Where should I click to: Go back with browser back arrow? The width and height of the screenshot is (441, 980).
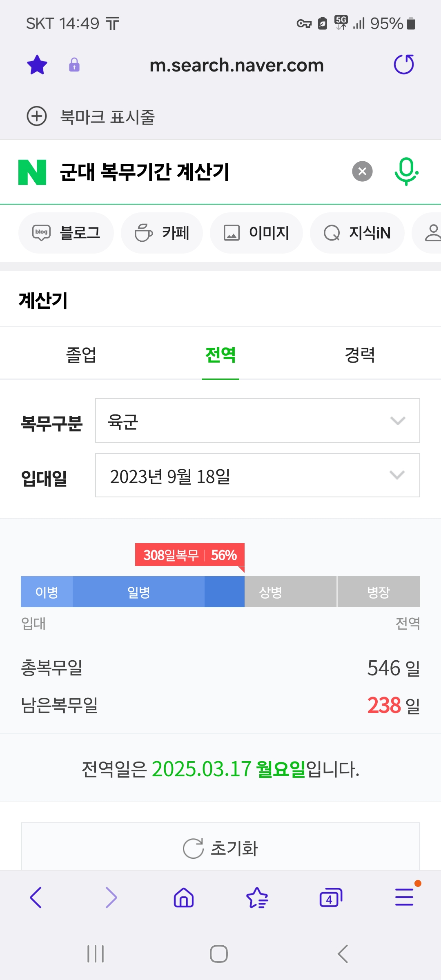click(36, 898)
